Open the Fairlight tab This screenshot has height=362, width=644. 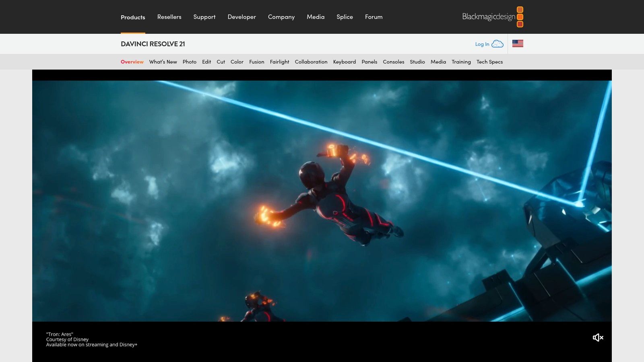point(279,62)
